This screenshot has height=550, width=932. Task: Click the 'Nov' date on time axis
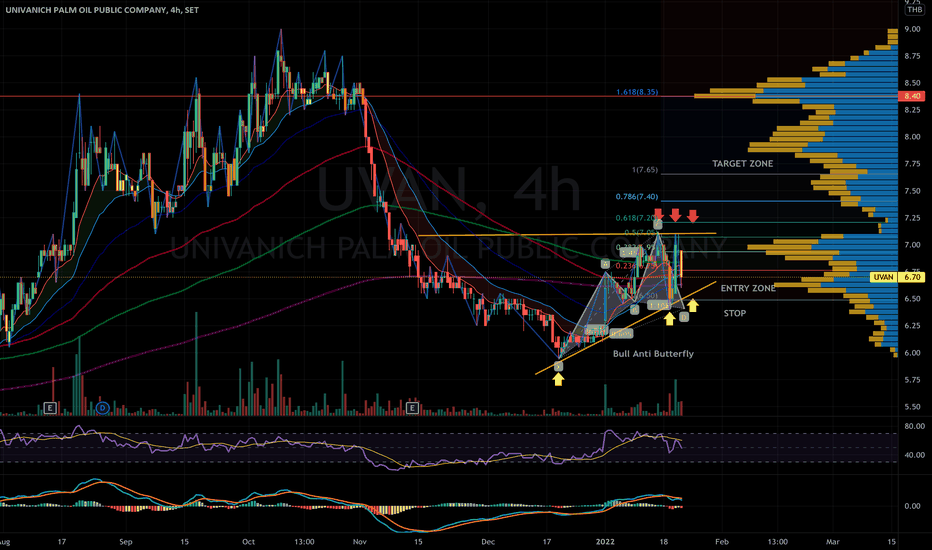pos(360,542)
